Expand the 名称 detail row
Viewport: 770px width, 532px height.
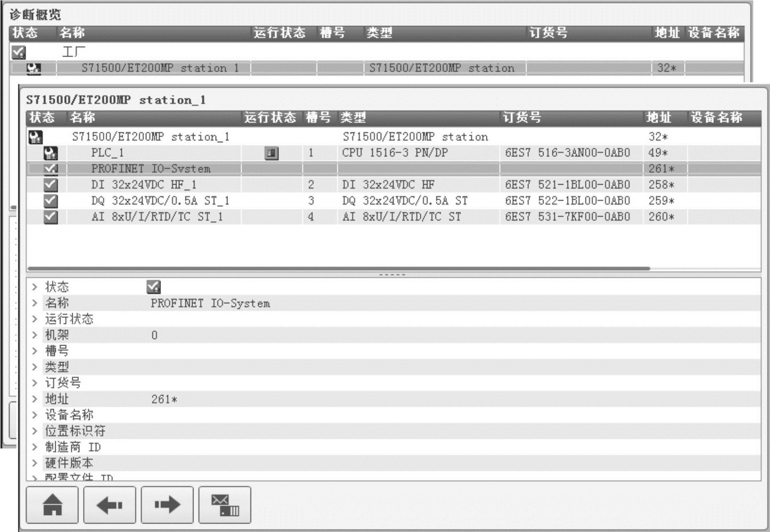coord(34,303)
